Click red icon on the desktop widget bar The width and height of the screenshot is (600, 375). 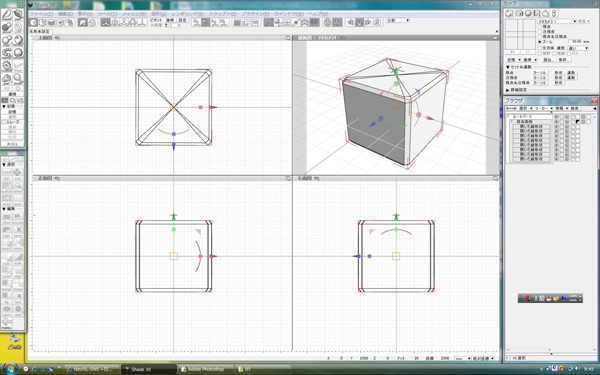[x=527, y=298]
